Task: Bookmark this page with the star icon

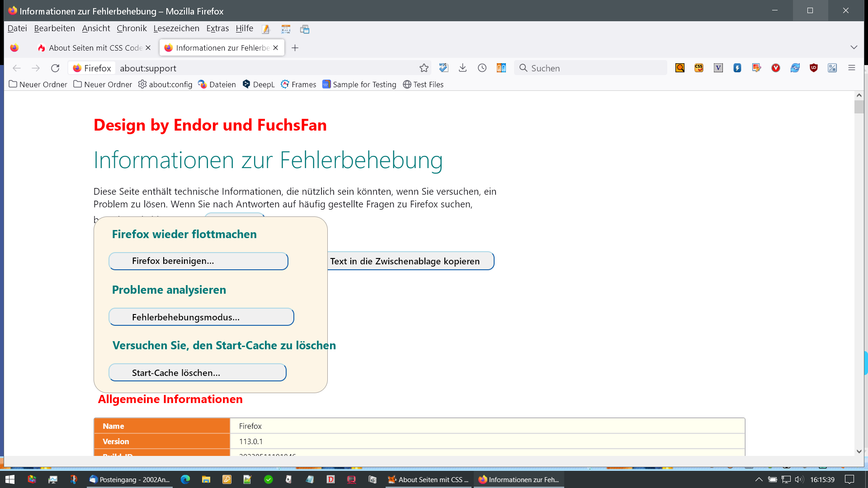Action: click(x=424, y=68)
